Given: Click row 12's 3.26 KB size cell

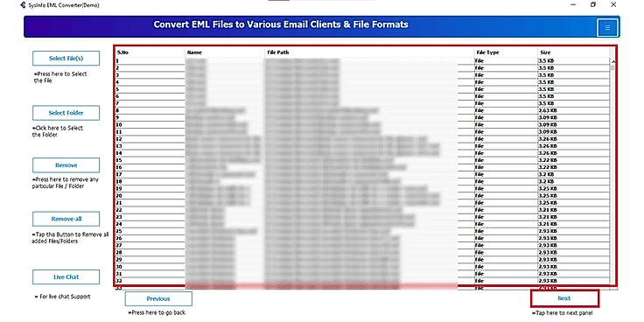Looking at the screenshot, I should click(573, 139).
